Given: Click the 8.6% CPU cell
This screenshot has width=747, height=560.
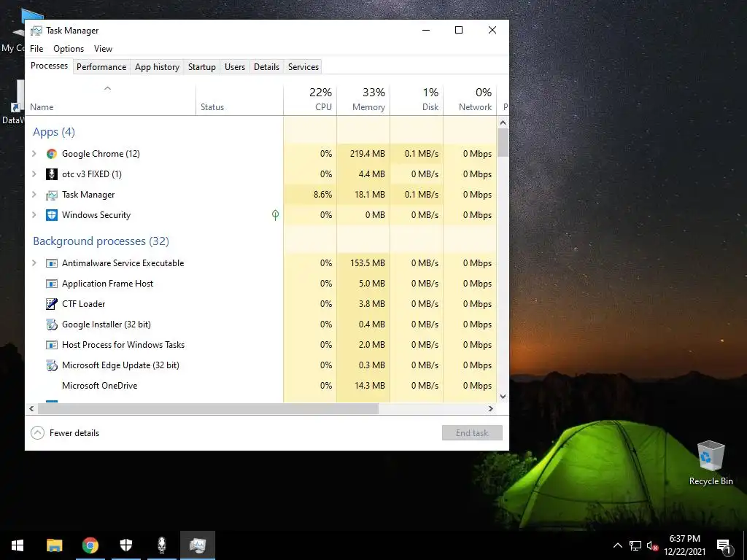Looking at the screenshot, I should 310,195.
